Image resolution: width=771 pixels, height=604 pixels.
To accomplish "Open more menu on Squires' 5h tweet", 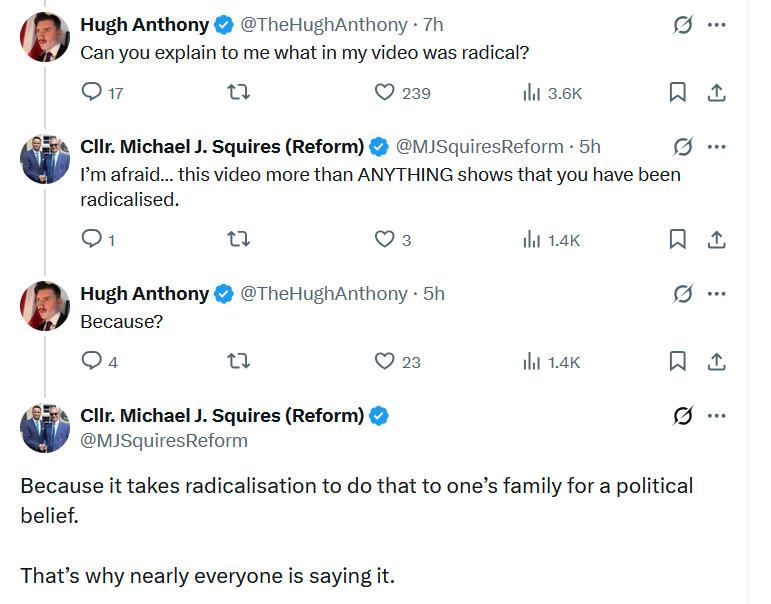I will [716, 147].
